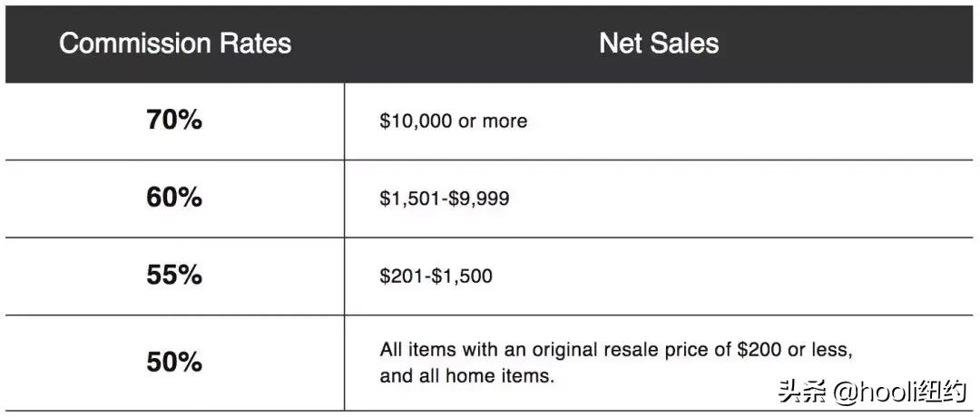
Task: Click the horizontal line below the 55% row
Action: [490, 315]
